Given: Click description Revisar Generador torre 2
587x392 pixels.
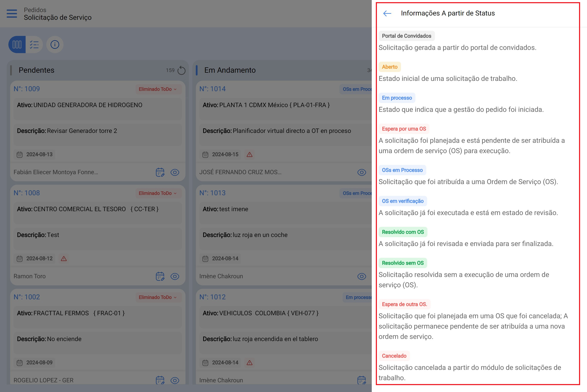Looking at the screenshot, I should click(82, 131).
